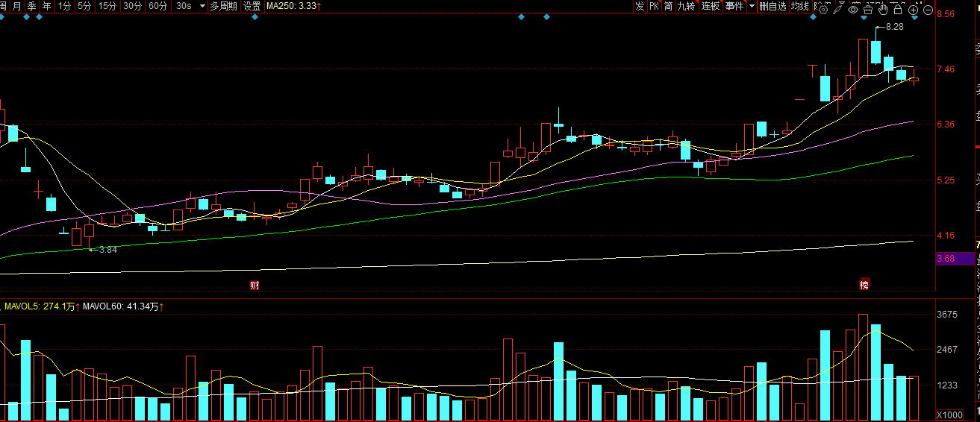980x422 pixels.
Task: Switch to the 周 weekly period tab
Action: [3, 6]
